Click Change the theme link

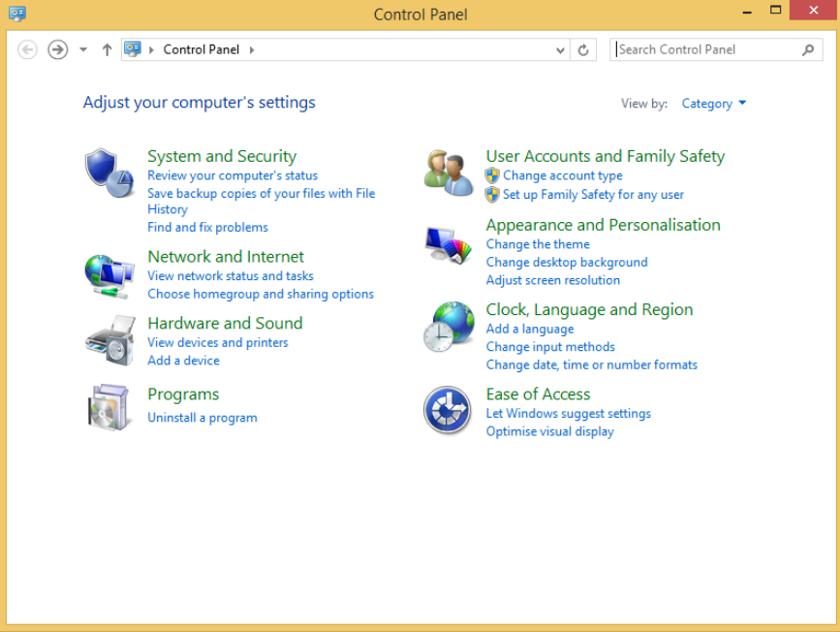tap(538, 244)
